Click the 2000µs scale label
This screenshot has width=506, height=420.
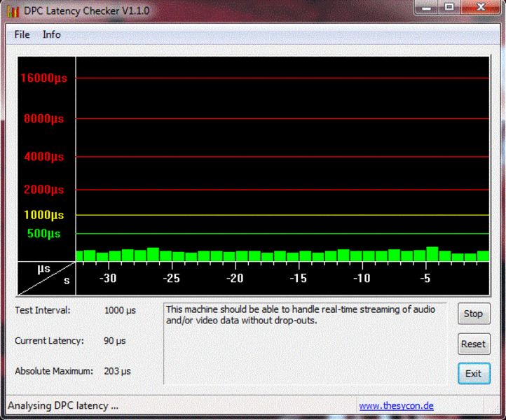point(44,190)
